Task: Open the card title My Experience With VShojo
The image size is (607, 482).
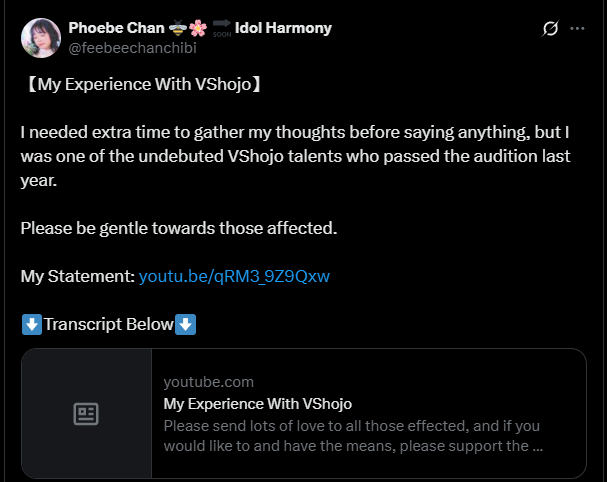Action: click(x=257, y=404)
